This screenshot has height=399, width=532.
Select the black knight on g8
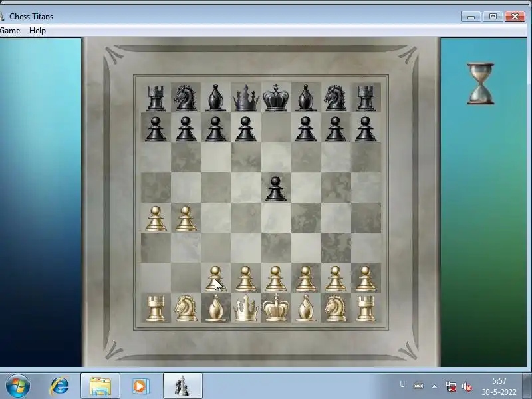pyautogui.click(x=335, y=98)
